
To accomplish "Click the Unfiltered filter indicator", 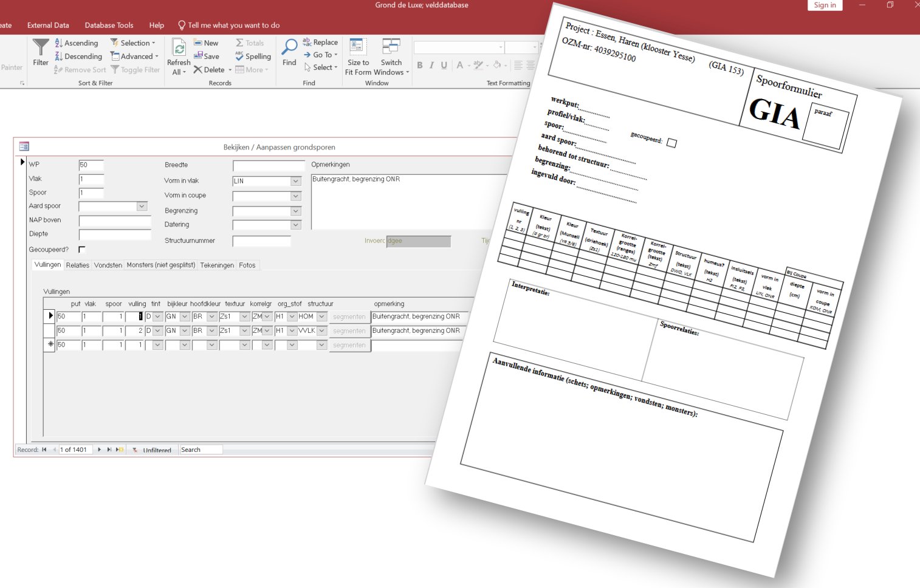I will click(152, 450).
